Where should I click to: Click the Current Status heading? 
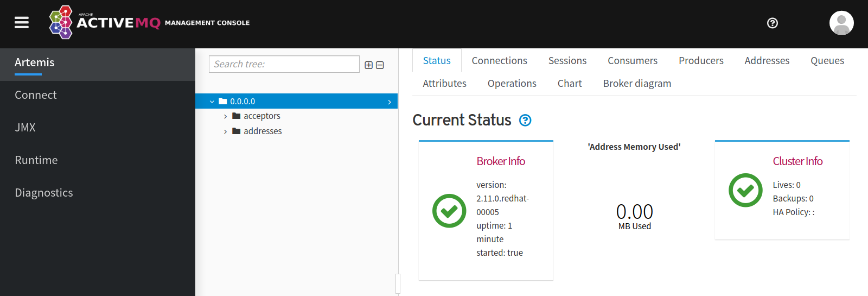tap(462, 120)
